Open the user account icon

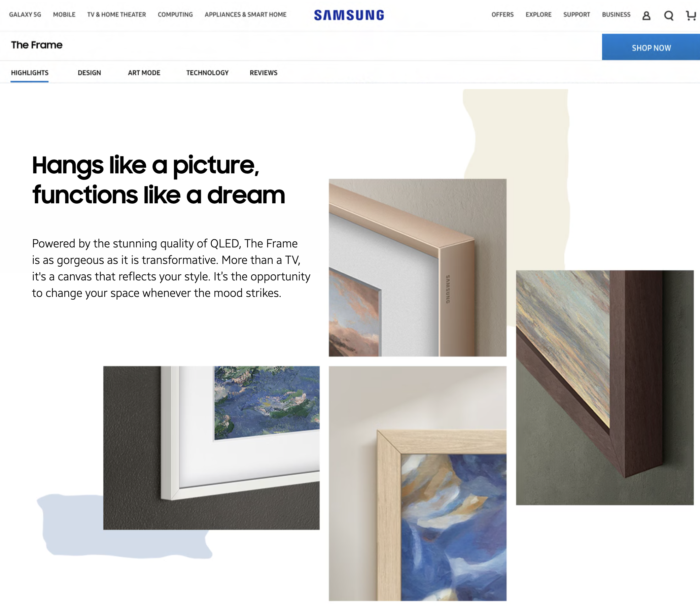pyautogui.click(x=646, y=15)
